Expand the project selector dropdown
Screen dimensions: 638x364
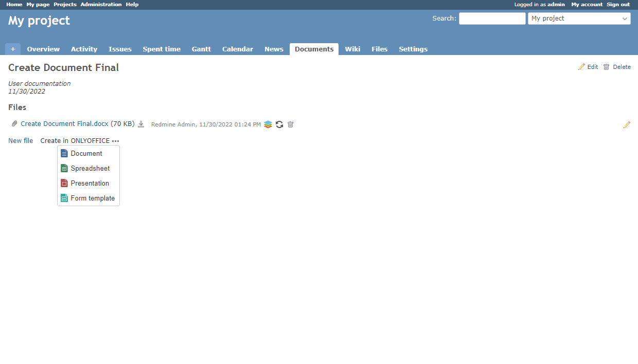(579, 19)
